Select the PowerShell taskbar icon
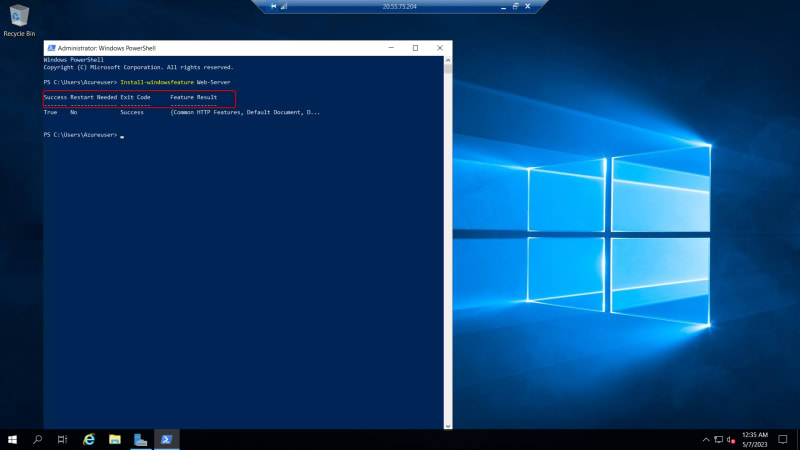Image resolution: width=800 pixels, height=450 pixels. tap(166, 439)
